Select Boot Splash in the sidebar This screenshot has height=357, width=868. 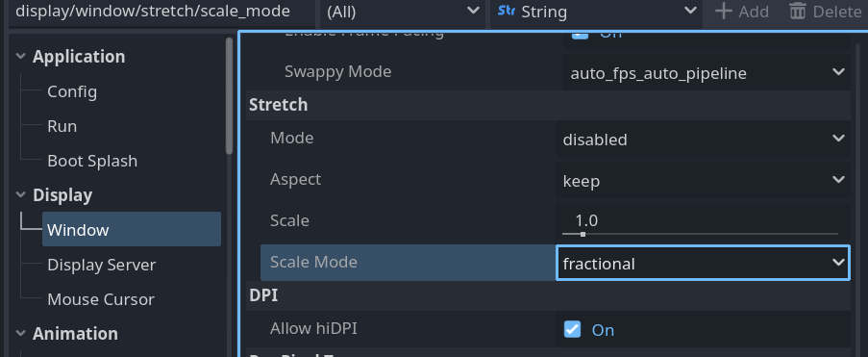92,161
